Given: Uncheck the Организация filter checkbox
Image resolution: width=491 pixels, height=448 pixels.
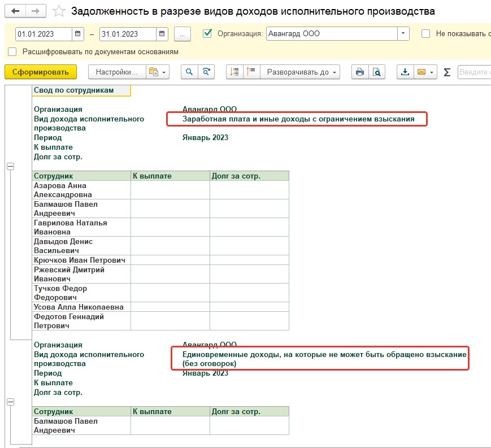Looking at the screenshot, I should (207, 33).
